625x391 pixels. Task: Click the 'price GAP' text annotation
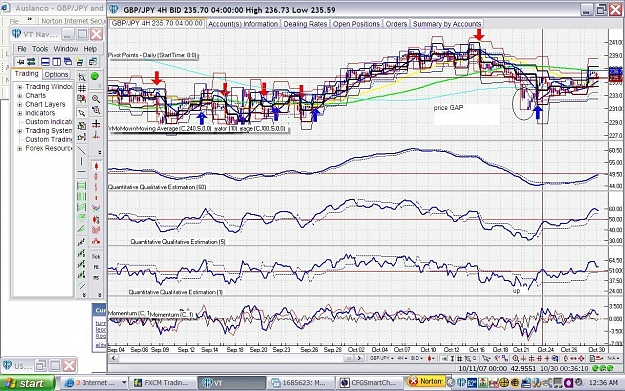point(448,108)
